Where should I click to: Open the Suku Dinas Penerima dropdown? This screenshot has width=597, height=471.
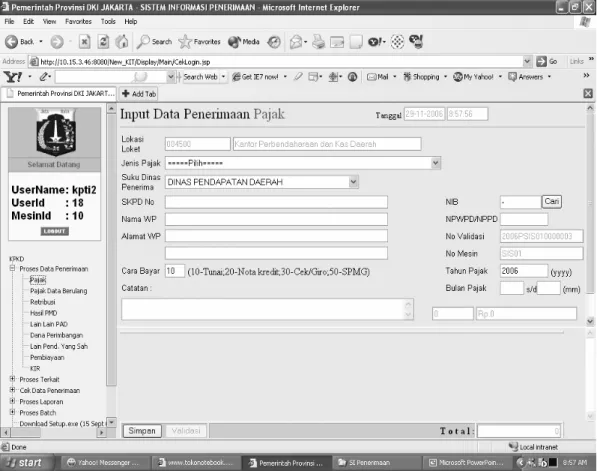pos(353,182)
